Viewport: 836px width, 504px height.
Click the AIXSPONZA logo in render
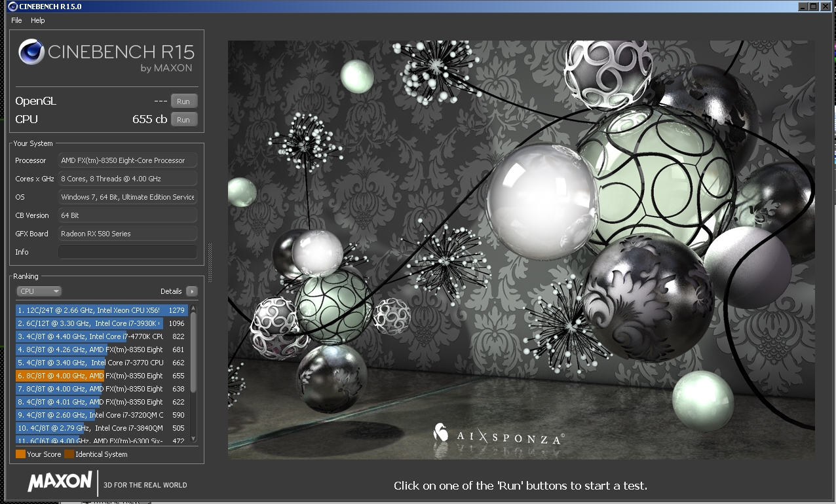point(498,435)
